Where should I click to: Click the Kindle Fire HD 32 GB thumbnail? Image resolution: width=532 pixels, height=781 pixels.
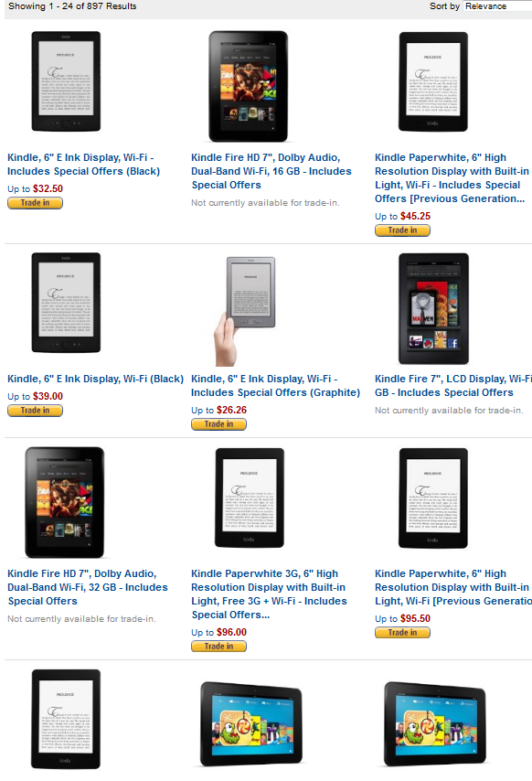tap(65, 502)
